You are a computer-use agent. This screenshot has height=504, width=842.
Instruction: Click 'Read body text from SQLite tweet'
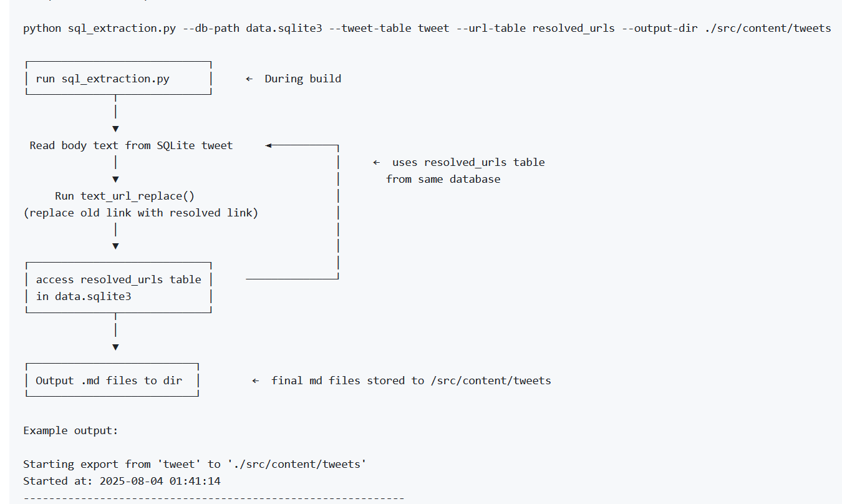(131, 145)
